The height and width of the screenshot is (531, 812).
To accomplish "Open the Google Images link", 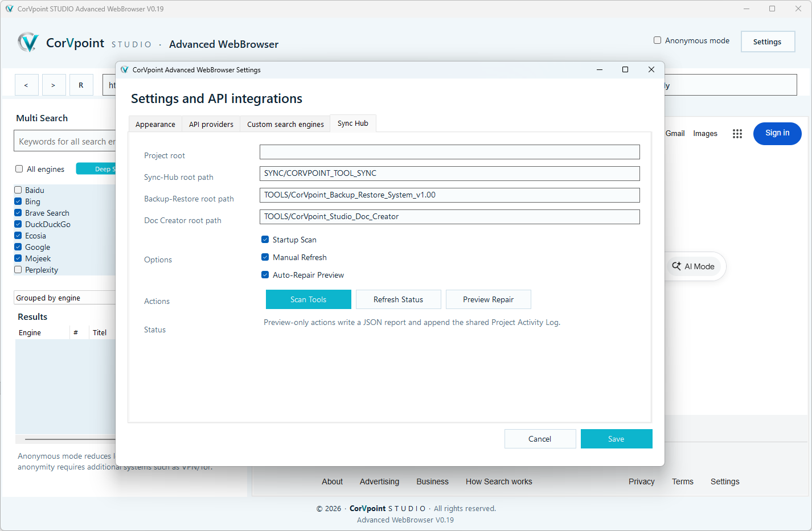I will (705, 133).
